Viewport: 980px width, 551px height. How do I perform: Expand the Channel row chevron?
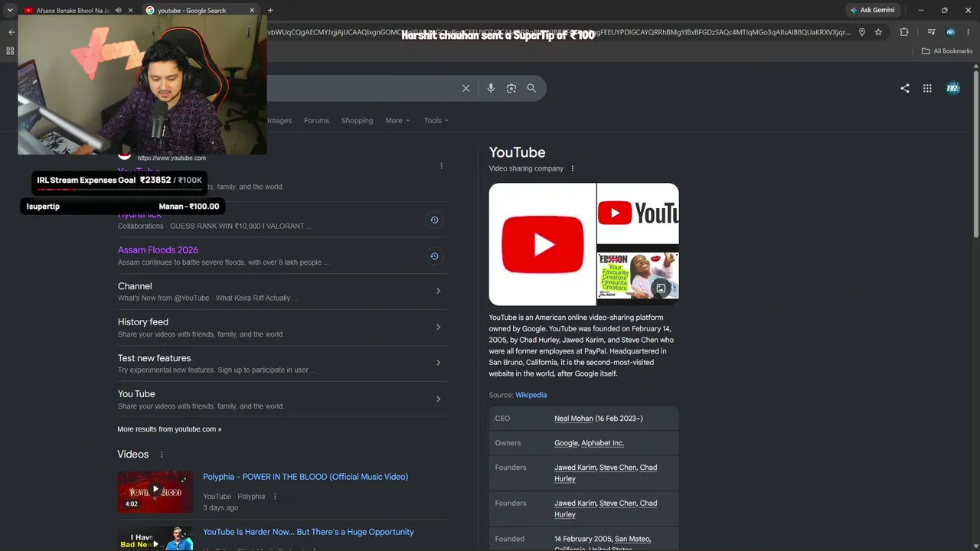point(438,291)
